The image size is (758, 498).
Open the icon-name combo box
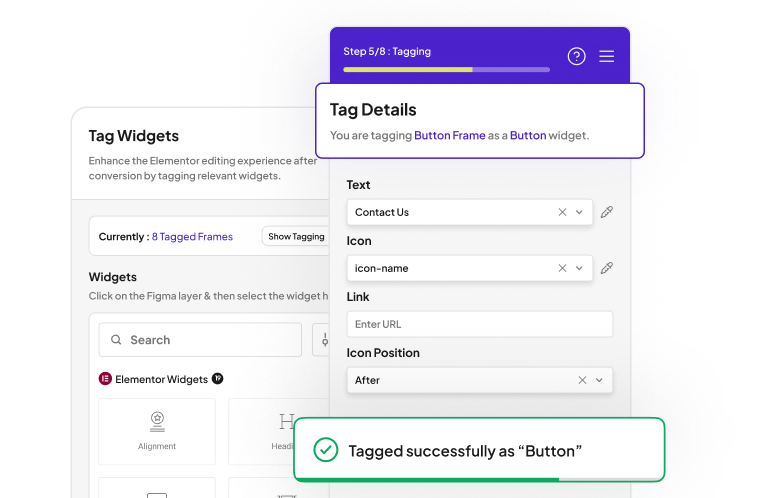pos(469,268)
